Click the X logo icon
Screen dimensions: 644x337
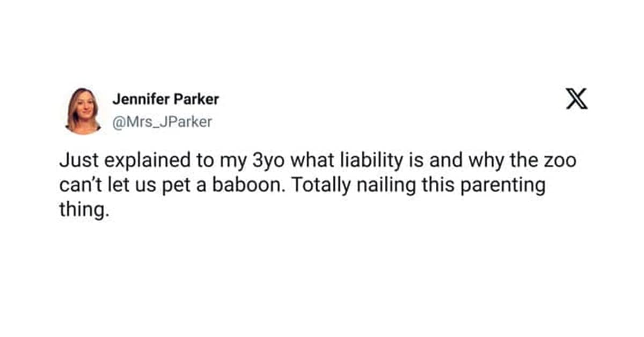tap(577, 99)
